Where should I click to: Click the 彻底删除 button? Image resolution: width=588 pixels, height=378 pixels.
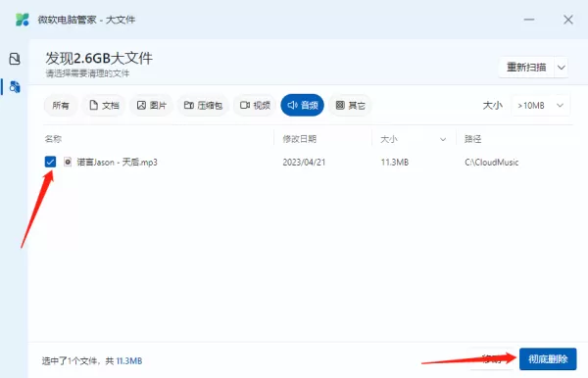point(548,359)
